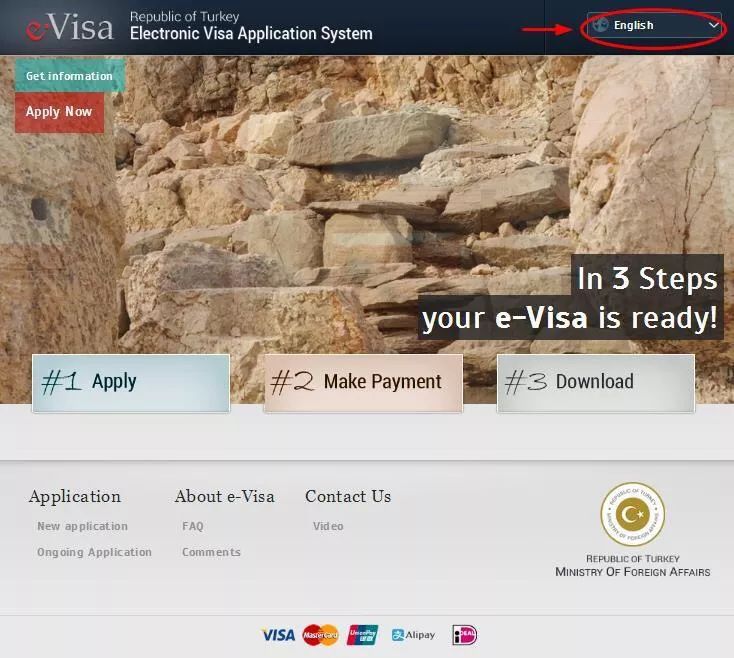Click the e-Visa logo in header
The image size is (734, 658).
point(69,27)
